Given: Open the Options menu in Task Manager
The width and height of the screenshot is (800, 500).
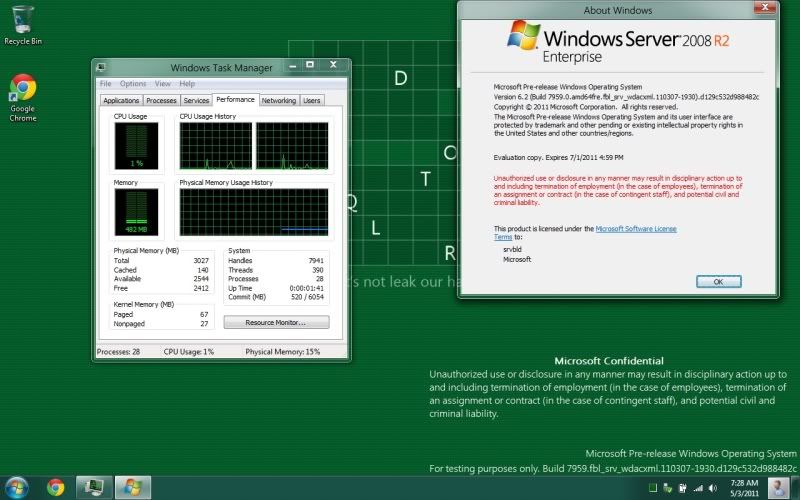Looking at the screenshot, I should click(x=133, y=84).
